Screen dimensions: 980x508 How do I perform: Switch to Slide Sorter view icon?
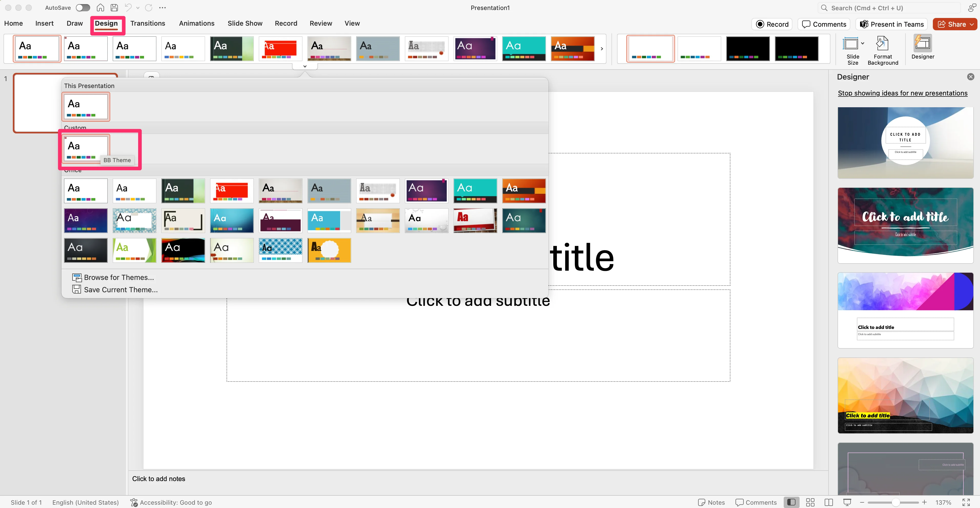point(810,502)
